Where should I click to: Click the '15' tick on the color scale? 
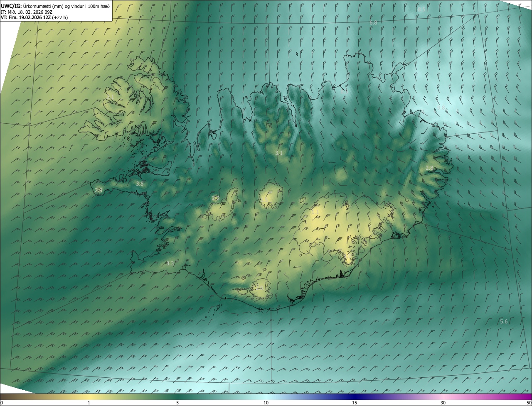pyautogui.click(x=355, y=403)
